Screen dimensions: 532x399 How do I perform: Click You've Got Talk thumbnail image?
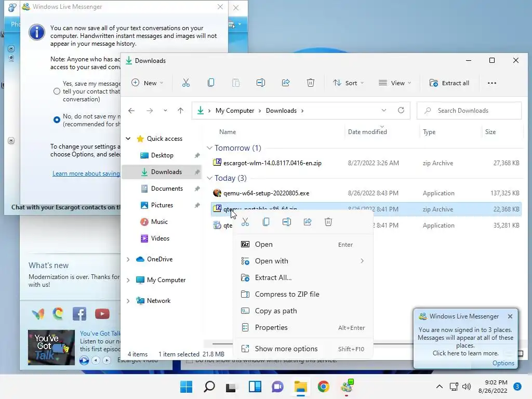51,348
